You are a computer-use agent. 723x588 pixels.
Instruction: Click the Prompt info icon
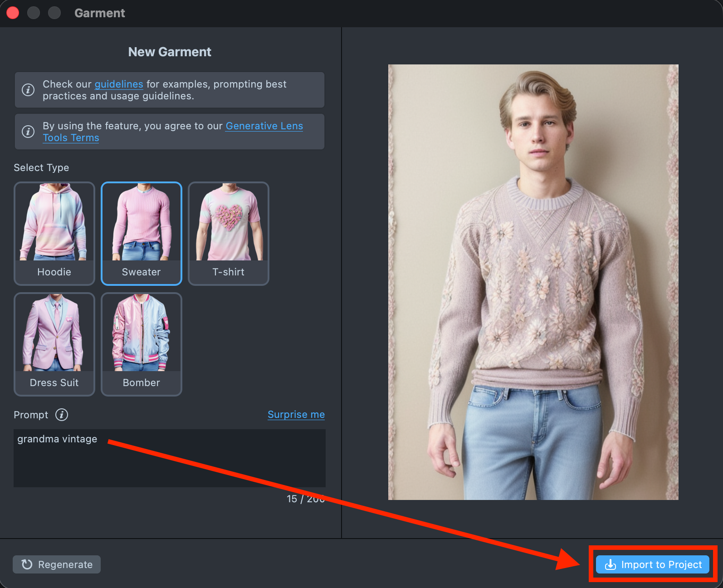coord(62,415)
